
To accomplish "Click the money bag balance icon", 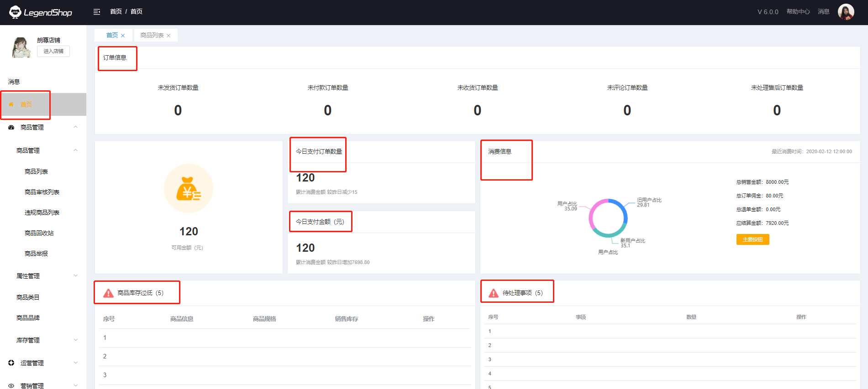I will click(189, 188).
